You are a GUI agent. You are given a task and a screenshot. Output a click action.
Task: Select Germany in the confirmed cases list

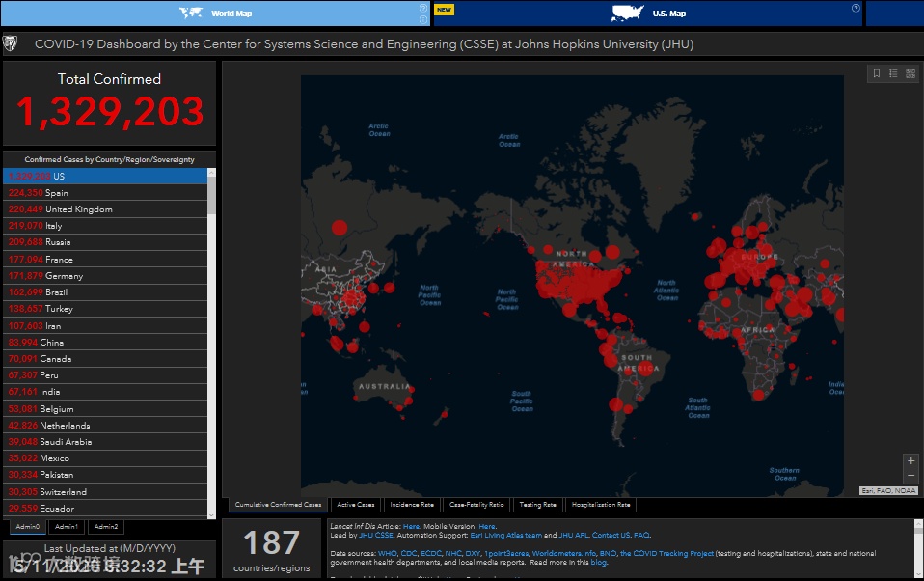point(105,276)
